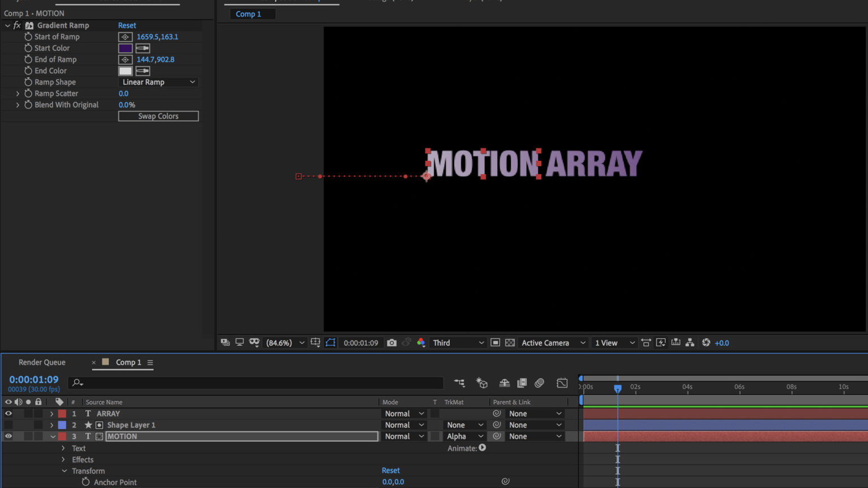Viewport: 868px width, 488px height.
Task: Expand the Text properties of MOTION layer
Action: (x=63, y=448)
